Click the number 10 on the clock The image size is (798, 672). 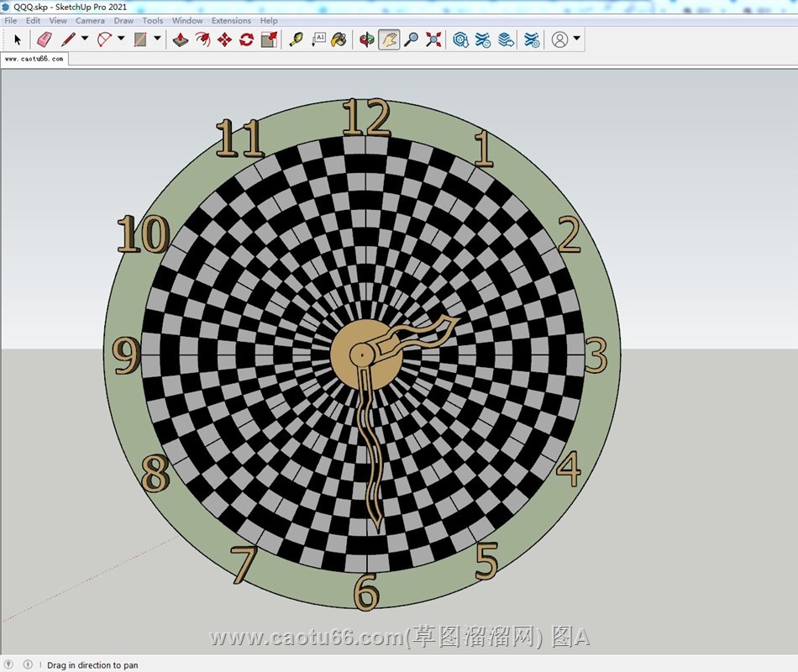144,234
